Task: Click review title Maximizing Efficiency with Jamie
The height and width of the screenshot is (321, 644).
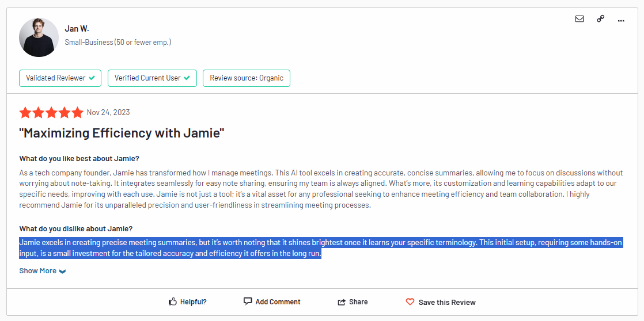Action: click(122, 133)
